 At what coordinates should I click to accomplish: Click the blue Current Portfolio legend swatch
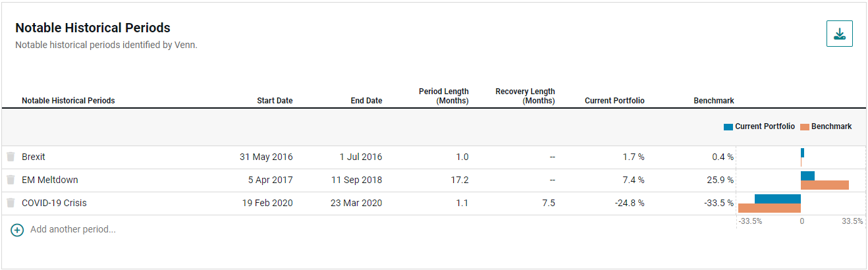(x=728, y=126)
